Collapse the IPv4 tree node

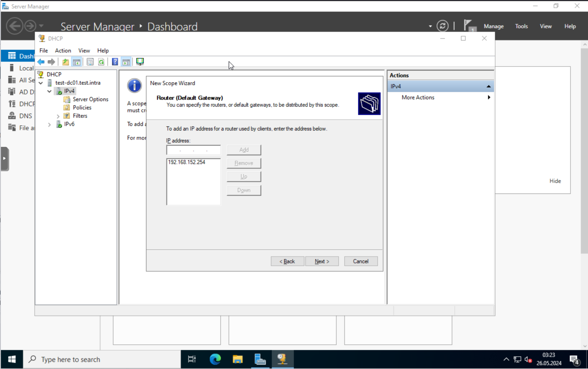pos(49,91)
